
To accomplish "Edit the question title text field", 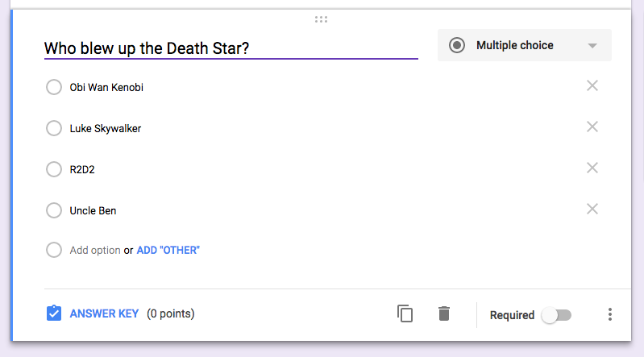I will 231,48.
